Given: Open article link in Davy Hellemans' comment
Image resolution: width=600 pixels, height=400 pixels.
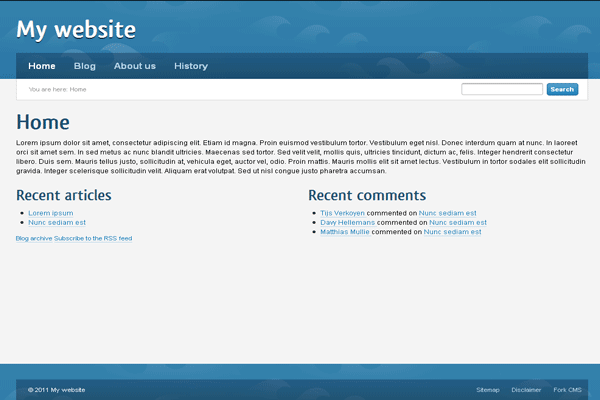Looking at the screenshot, I should pos(458,223).
